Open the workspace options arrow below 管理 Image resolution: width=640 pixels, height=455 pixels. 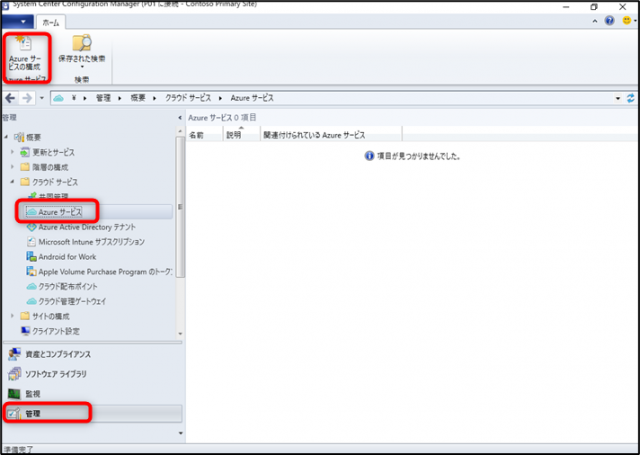[181, 433]
